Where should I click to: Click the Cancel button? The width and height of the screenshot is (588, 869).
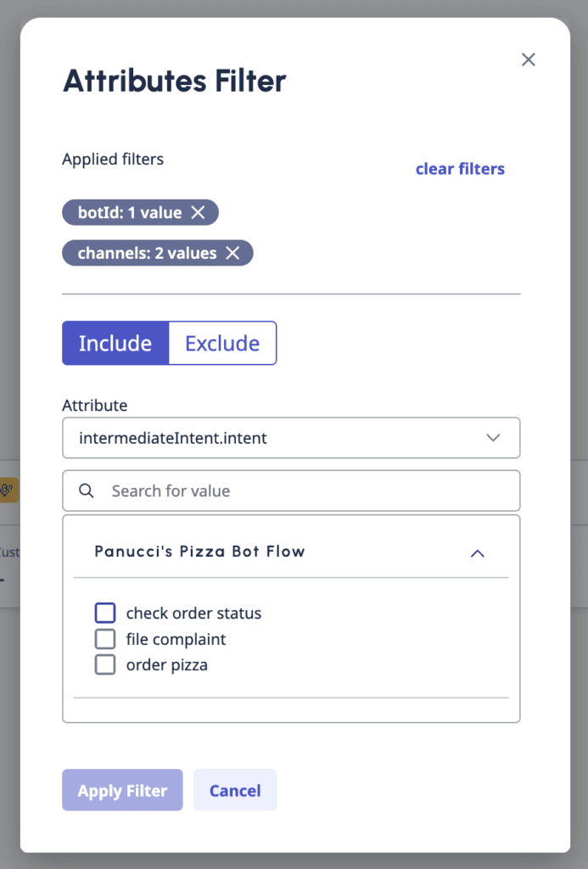(x=235, y=790)
